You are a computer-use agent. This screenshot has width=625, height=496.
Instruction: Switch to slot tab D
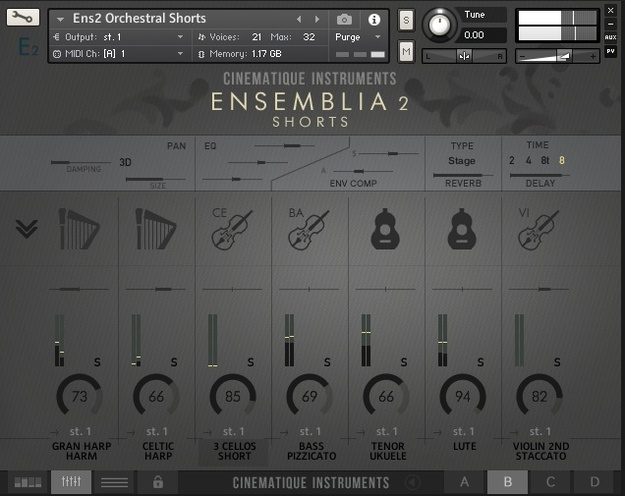pyautogui.click(x=594, y=482)
